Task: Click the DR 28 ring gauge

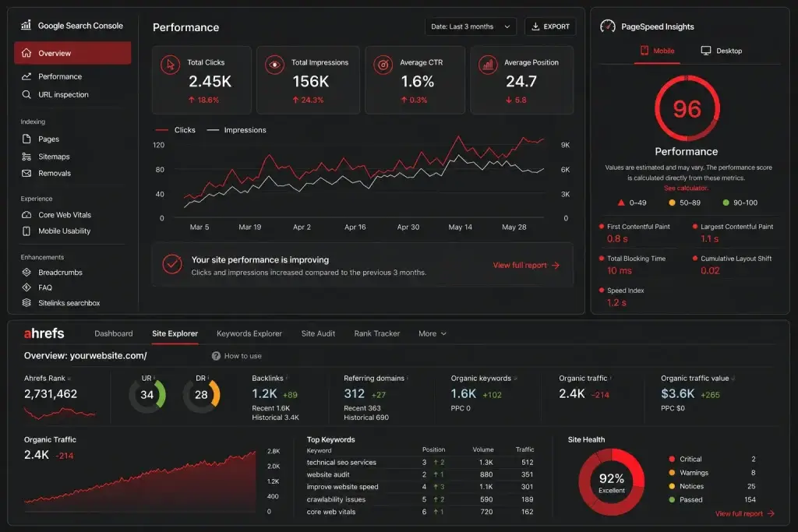Action: pos(201,395)
